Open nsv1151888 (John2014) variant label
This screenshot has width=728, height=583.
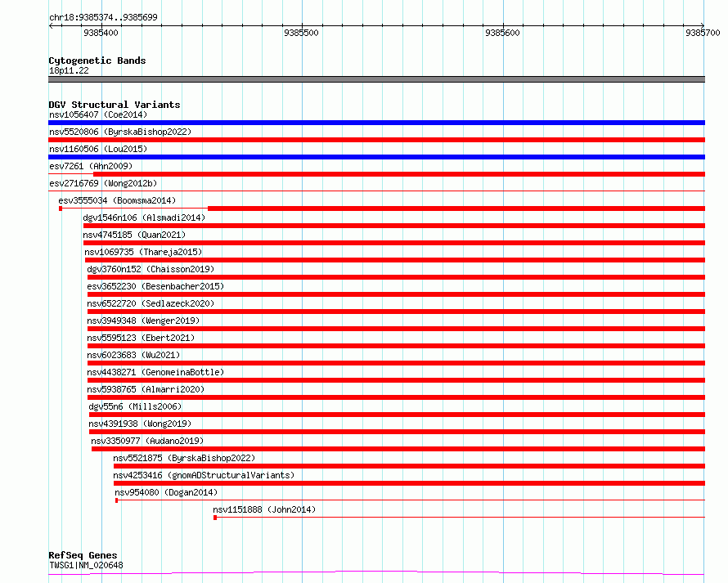(x=264, y=509)
